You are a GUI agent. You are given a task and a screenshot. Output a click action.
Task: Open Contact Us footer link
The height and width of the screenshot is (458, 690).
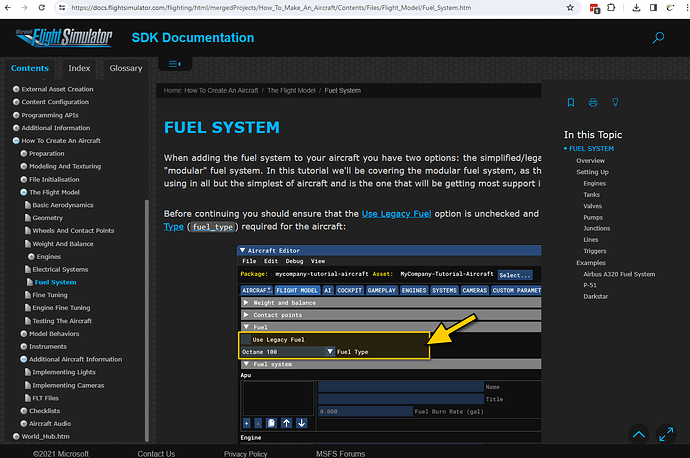point(156,454)
